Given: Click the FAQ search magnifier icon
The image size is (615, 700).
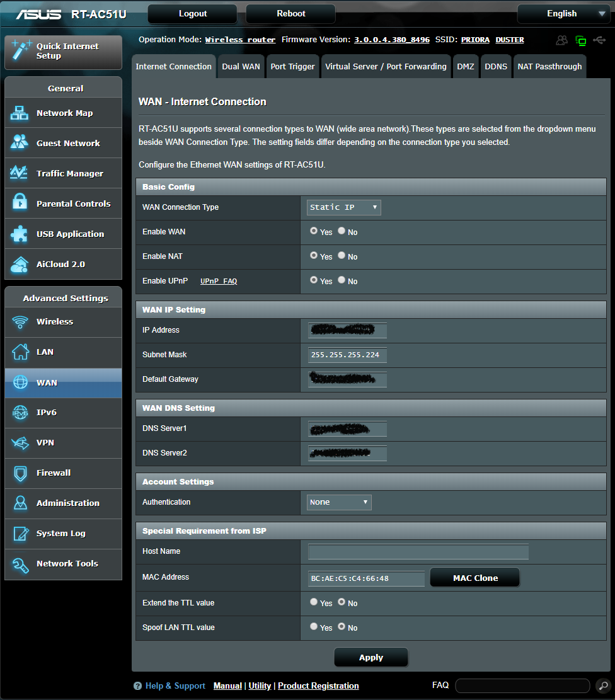Looking at the screenshot, I should click(603, 686).
